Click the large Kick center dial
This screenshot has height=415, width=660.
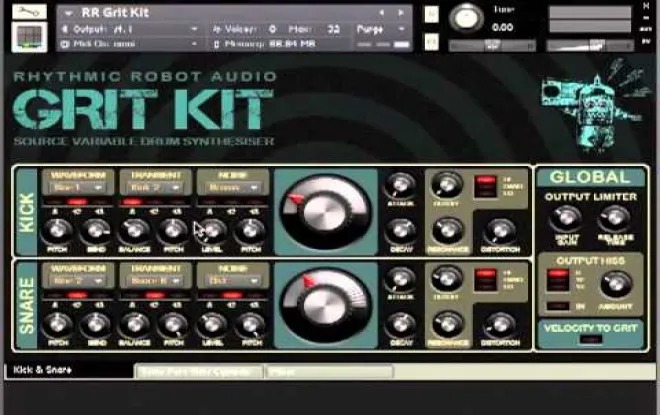click(x=325, y=212)
